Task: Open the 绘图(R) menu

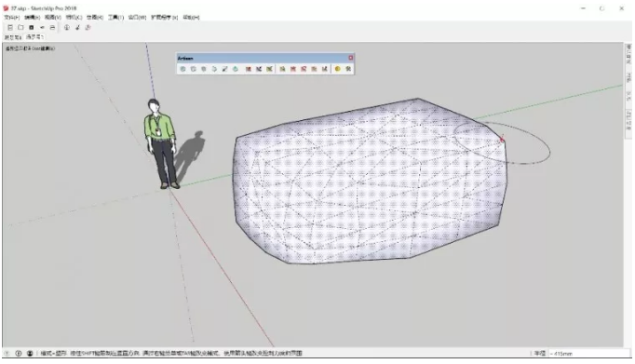Action: pyautogui.click(x=95, y=18)
